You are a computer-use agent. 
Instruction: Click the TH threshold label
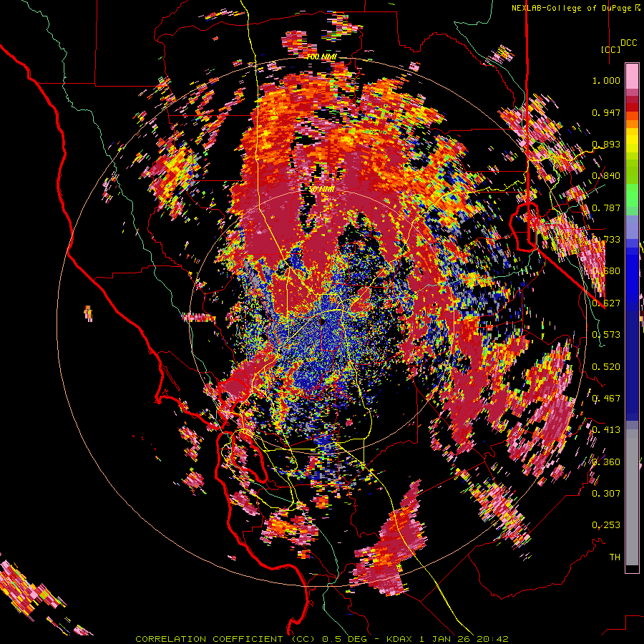point(615,557)
